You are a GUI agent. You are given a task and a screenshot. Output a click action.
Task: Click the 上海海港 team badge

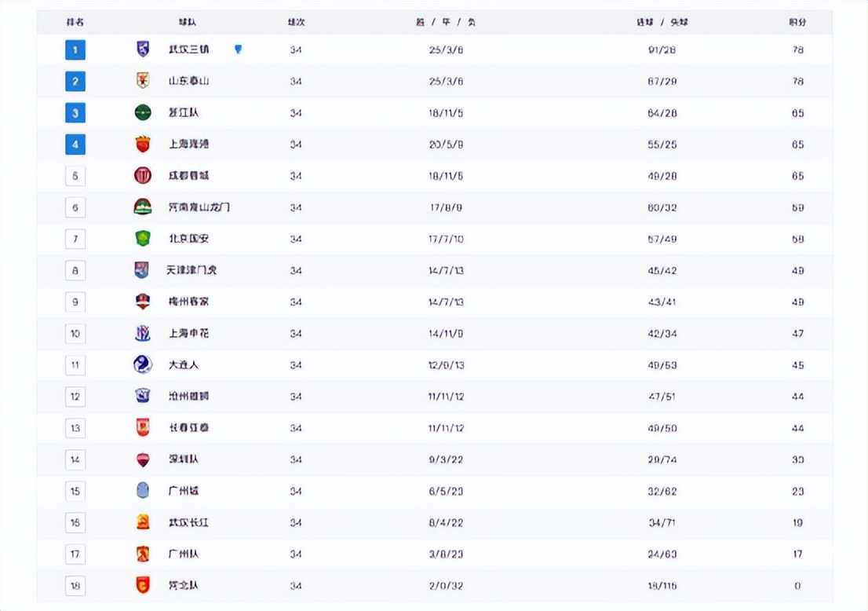143,145
